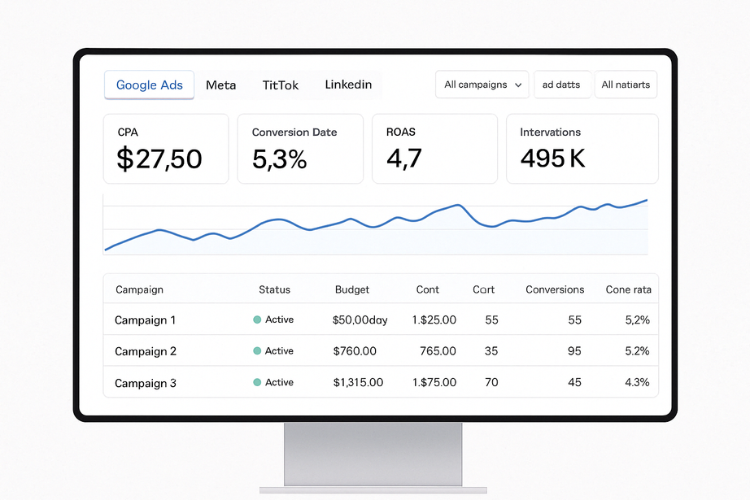Switch to the Linkedin tab

pyautogui.click(x=348, y=85)
